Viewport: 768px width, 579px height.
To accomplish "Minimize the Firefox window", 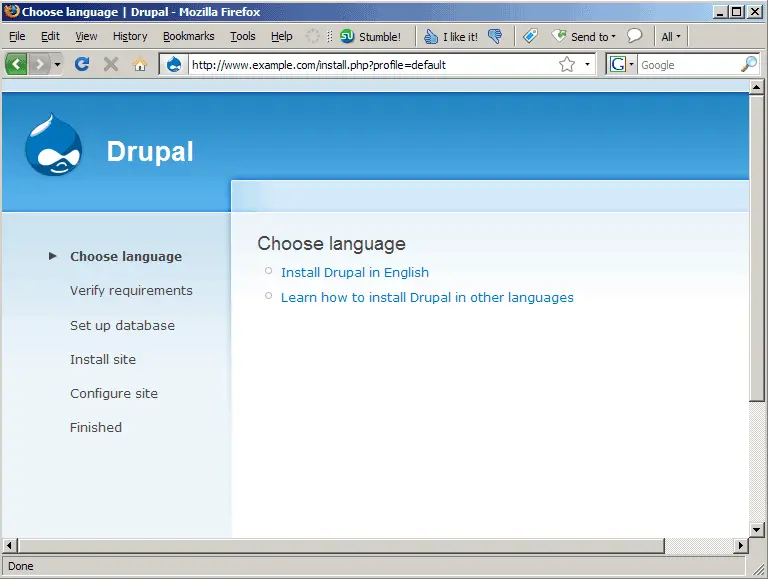I will pos(720,11).
